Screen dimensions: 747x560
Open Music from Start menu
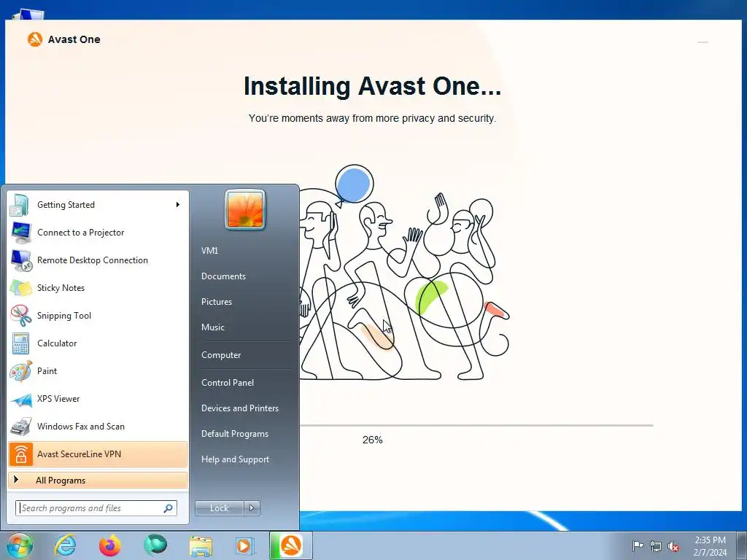[212, 327]
